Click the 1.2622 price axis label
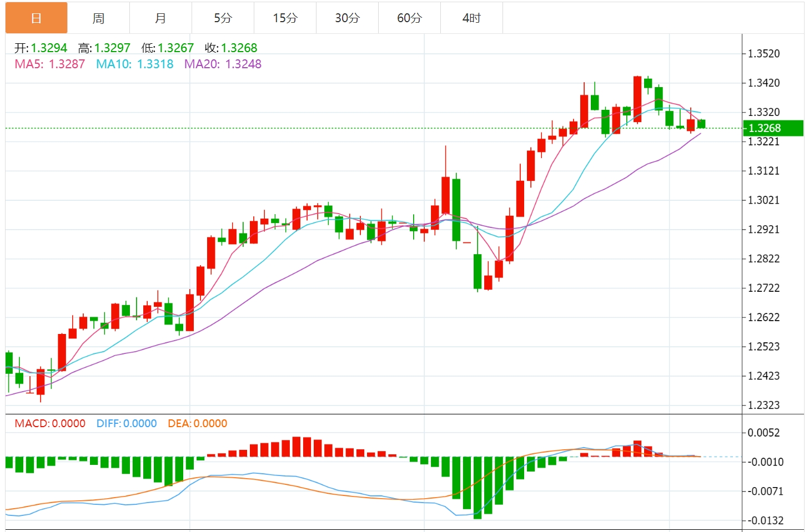The image size is (809, 532). [764, 318]
